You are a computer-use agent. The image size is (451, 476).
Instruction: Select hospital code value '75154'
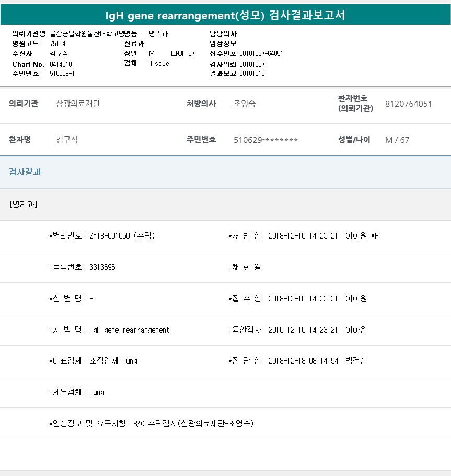pos(57,43)
